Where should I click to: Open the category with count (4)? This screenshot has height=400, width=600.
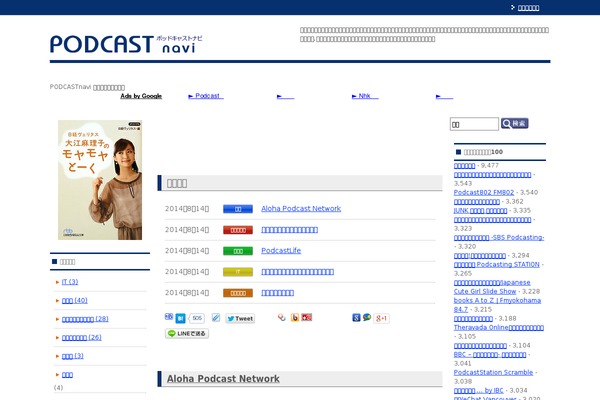(x=67, y=375)
